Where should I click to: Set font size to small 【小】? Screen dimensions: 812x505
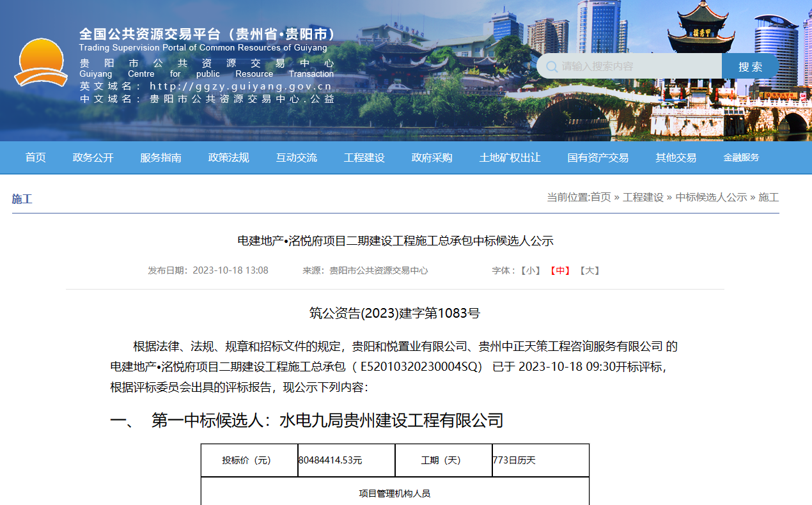(530, 271)
